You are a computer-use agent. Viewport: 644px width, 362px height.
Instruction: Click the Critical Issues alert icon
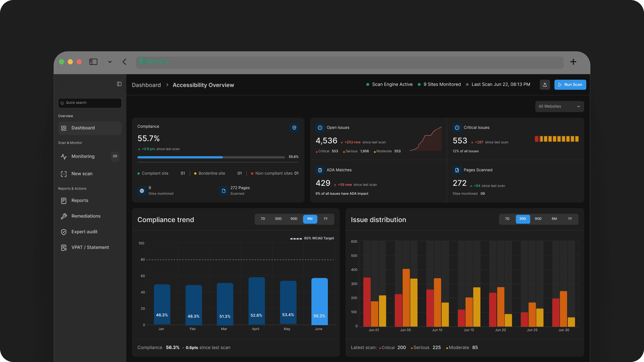coord(457,128)
